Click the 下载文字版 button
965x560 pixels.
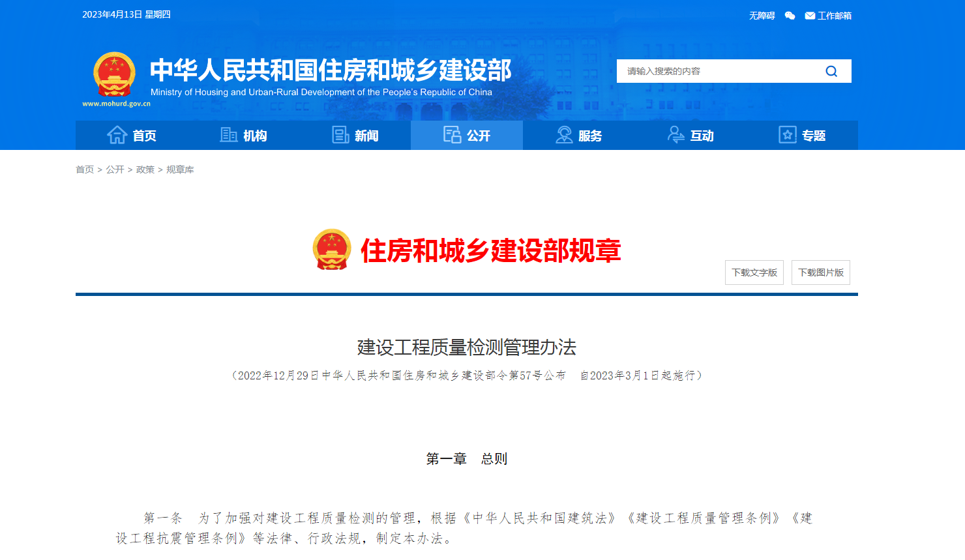pyautogui.click(x=754, y=273)
